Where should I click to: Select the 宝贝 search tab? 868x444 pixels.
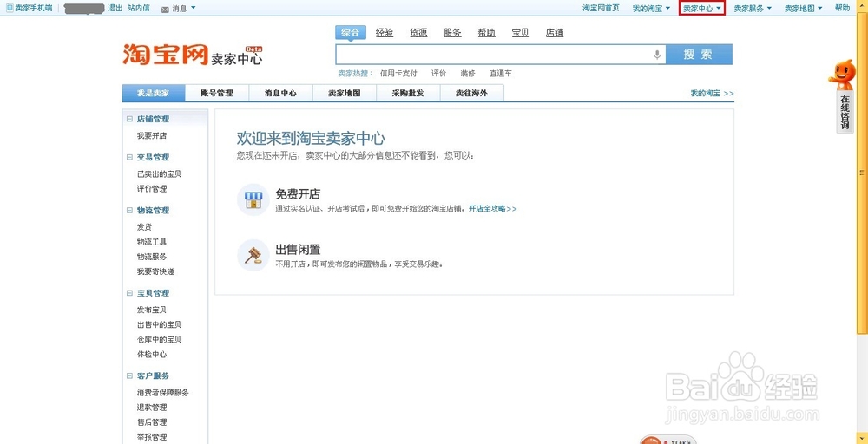[520, 33]
